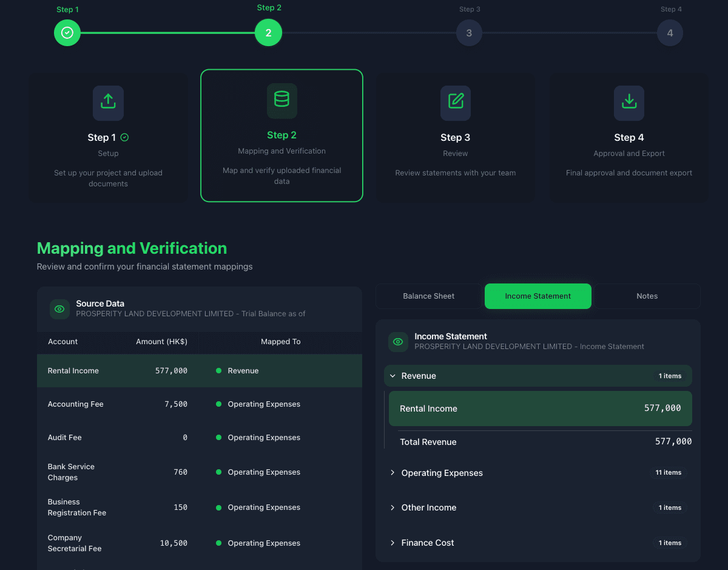Toggle the Income Statement eye icon
The width and height of the screenshot is (728, 570).
[x=398, y=342]
